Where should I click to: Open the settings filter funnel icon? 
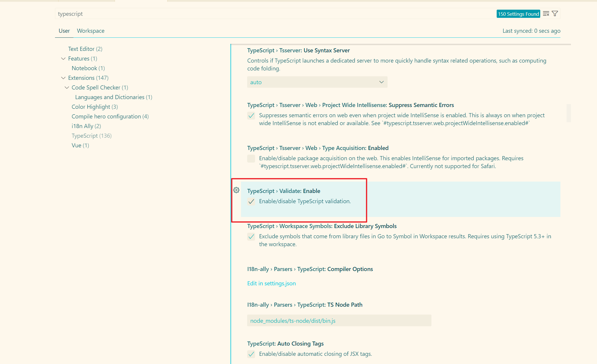[555, 14]
